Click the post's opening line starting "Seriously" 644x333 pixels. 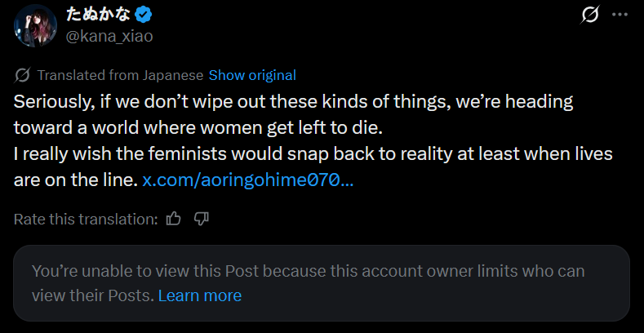293,103
